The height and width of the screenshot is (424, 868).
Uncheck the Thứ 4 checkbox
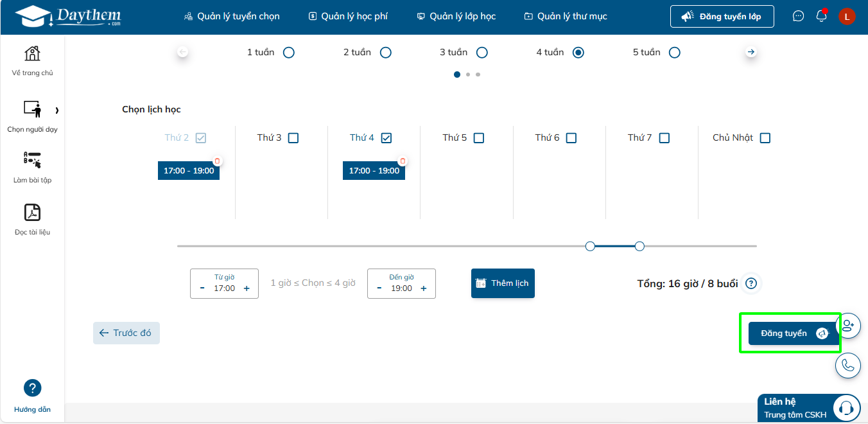click(386, 137)
